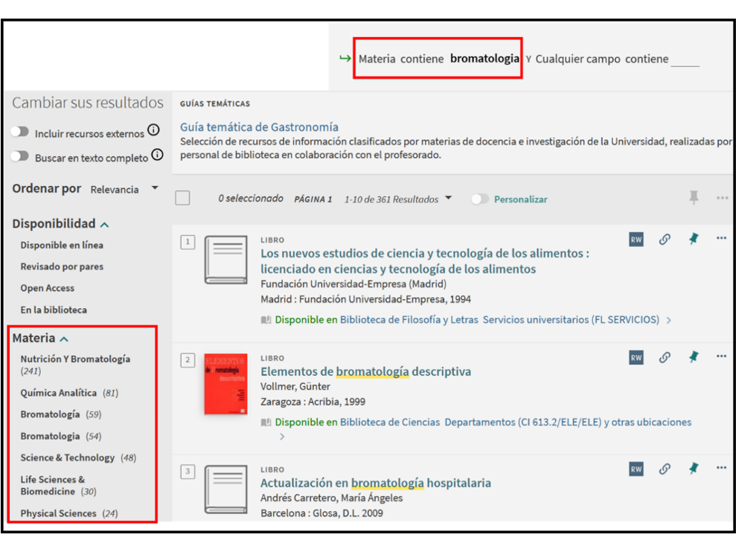
Task: Pin the Elementos de bromatología descriptiva result
Action: tap(693, 357)
